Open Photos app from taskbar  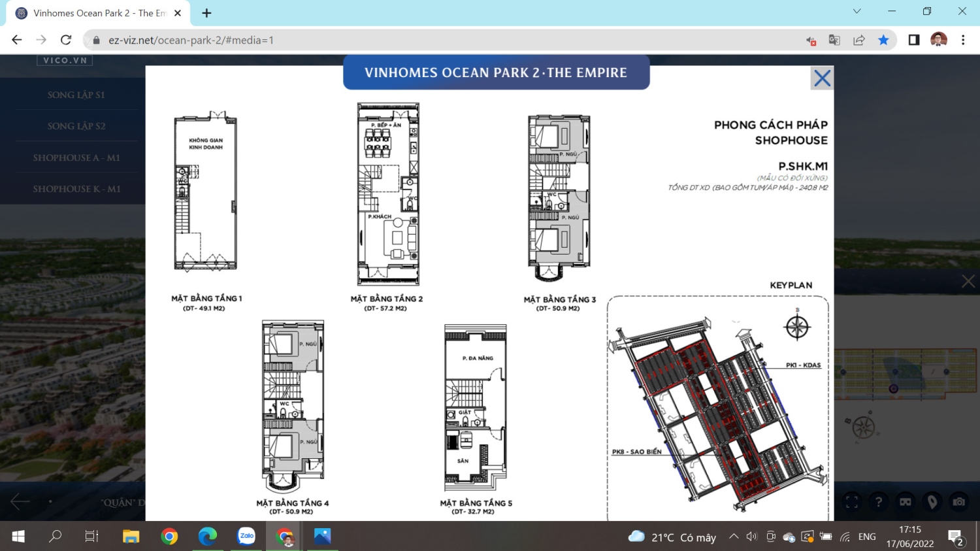click(322, 537)
